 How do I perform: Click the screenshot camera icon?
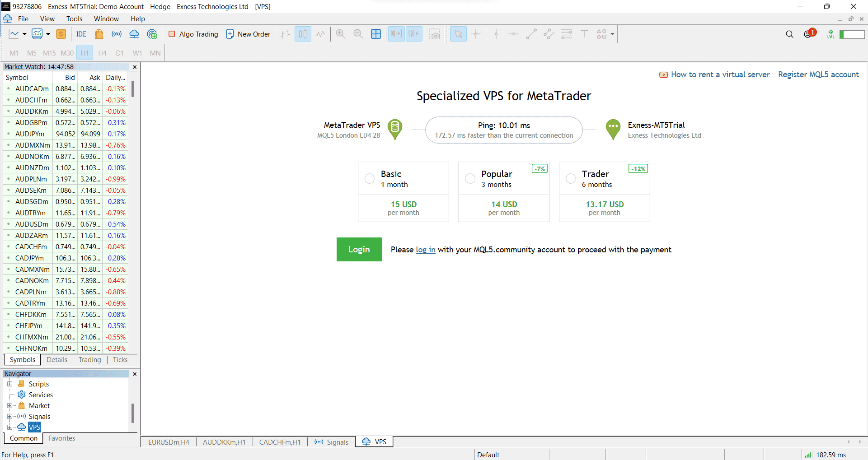click(435, 34)
